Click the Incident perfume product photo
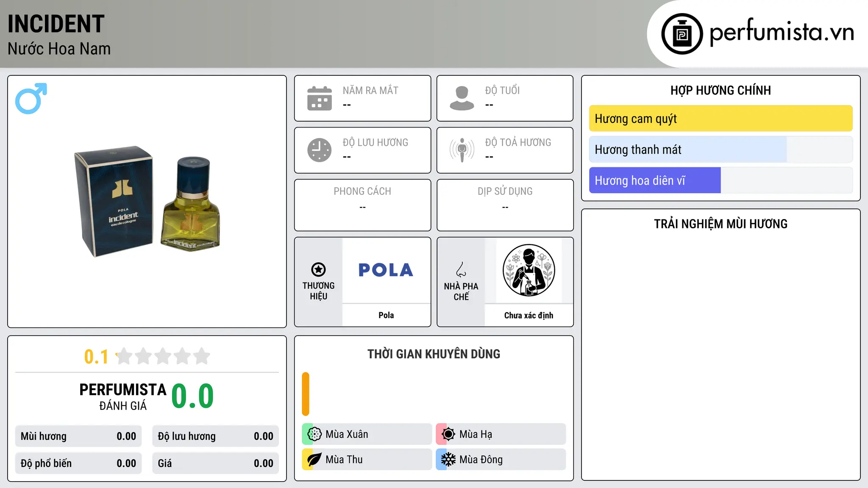The image size is (868, 488). tap(147, 202)
